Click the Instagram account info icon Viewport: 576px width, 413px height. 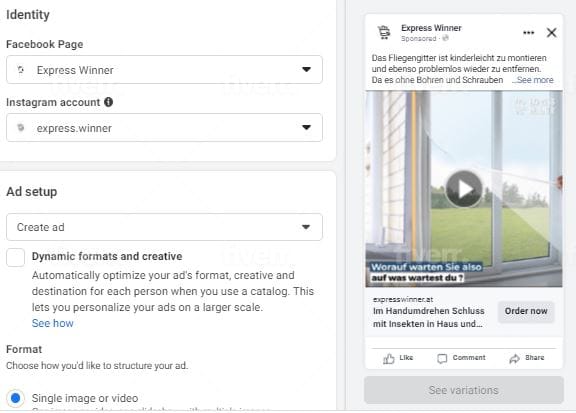tap(108, 102)
